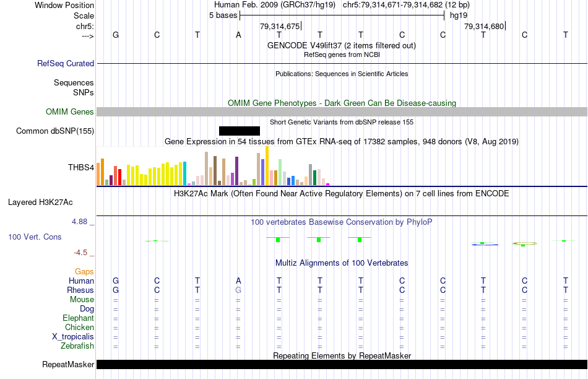
Task: Click the 4.88 PhyloP upper scale value
Action: click(x=79, y=222)
